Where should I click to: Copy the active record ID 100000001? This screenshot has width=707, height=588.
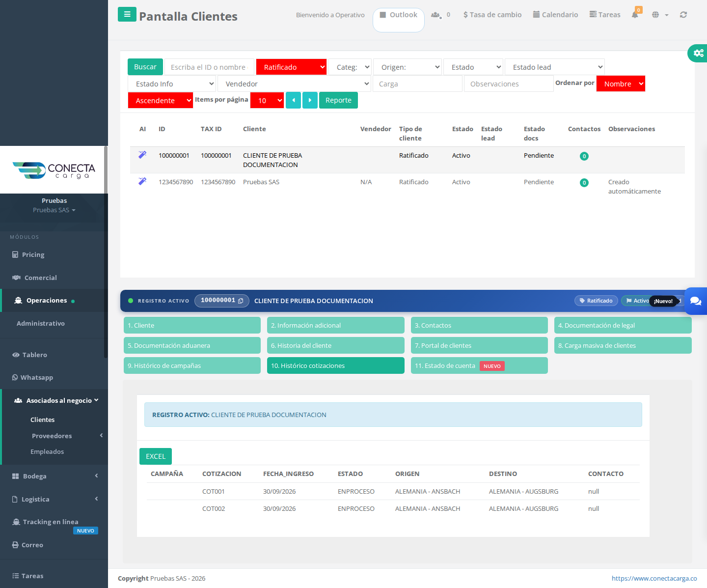point(241,301)
